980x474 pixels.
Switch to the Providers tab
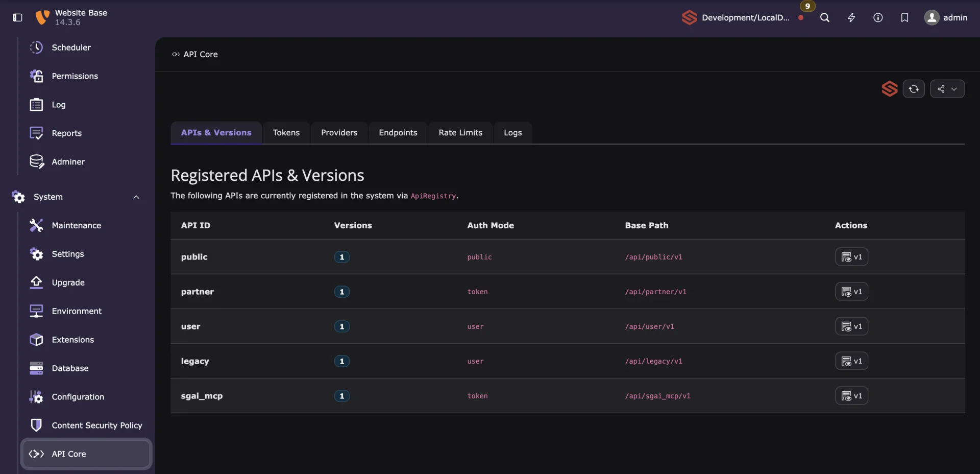pos(339,133)
